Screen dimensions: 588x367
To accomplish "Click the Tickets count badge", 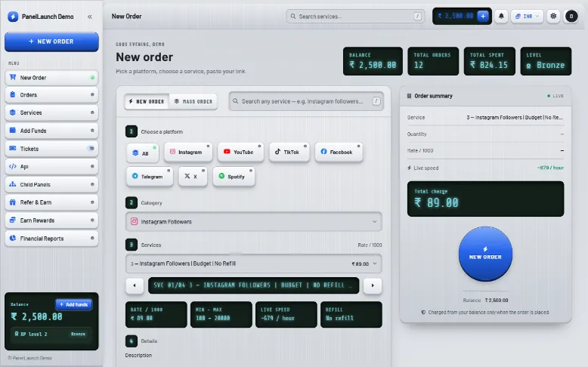I will click(91, 149).
